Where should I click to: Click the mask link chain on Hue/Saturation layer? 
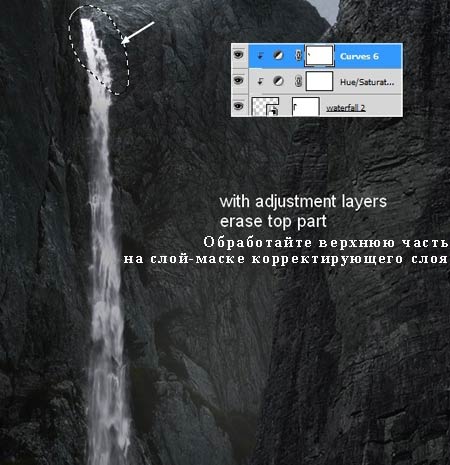pyautogui.click(x=298, y=81)
